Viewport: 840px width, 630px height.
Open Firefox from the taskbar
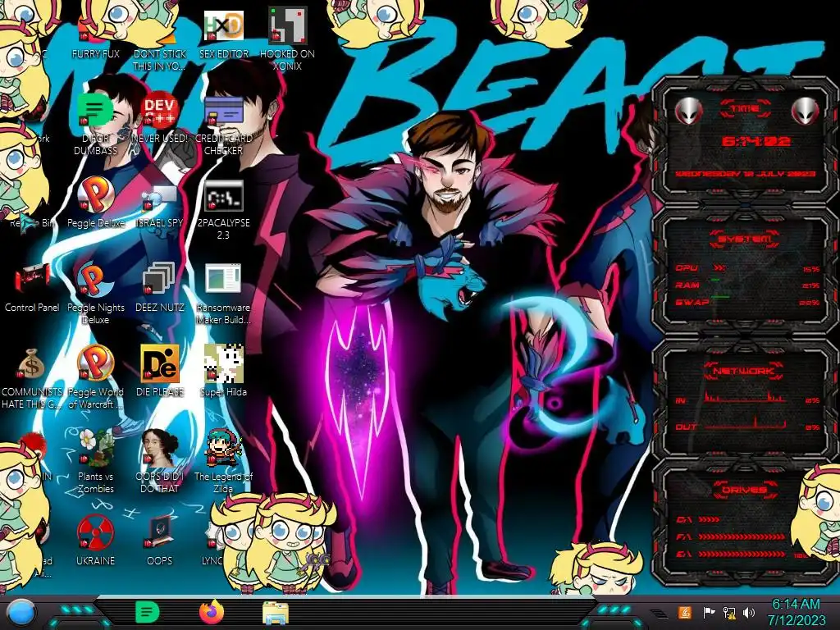click(212, 612)
